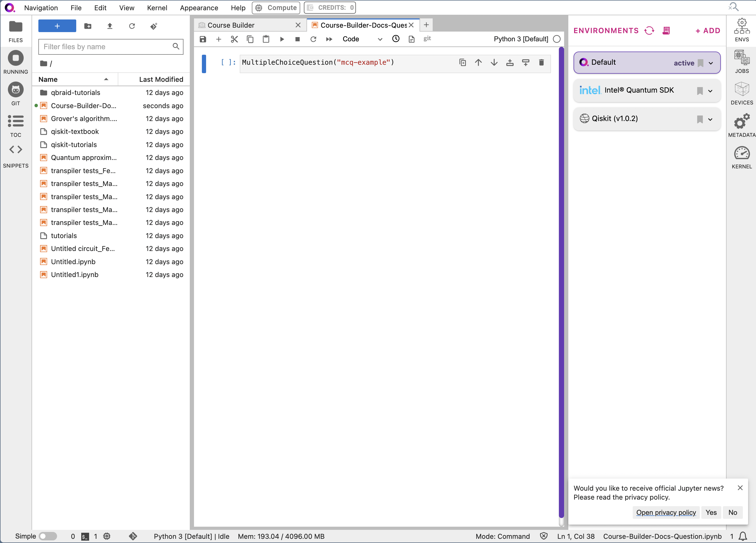Save the notebook
The height and width of the screenshot is (543, 756).
[203, 39]
